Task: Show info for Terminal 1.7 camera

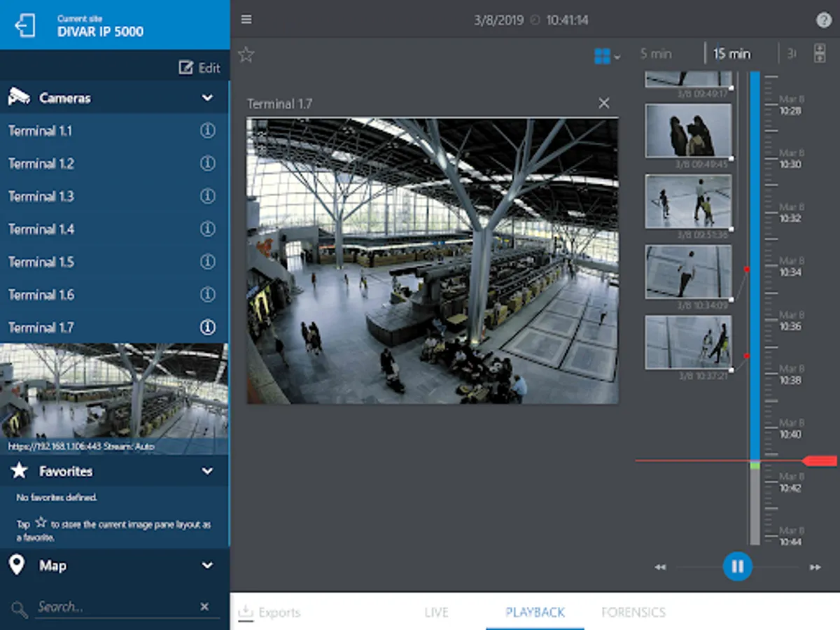Action: coord(207,328)
